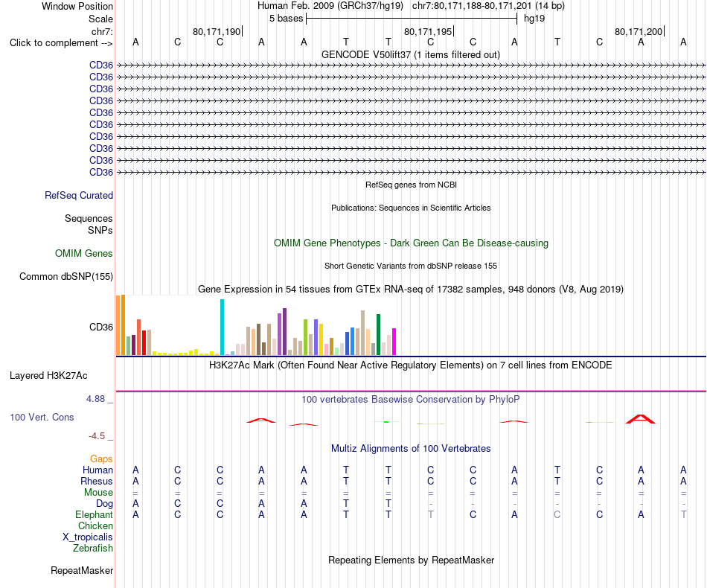This screenshot has width=707, height=588.
Task: Click the "Layered H3K27Ac" track label
Action: 48,376
